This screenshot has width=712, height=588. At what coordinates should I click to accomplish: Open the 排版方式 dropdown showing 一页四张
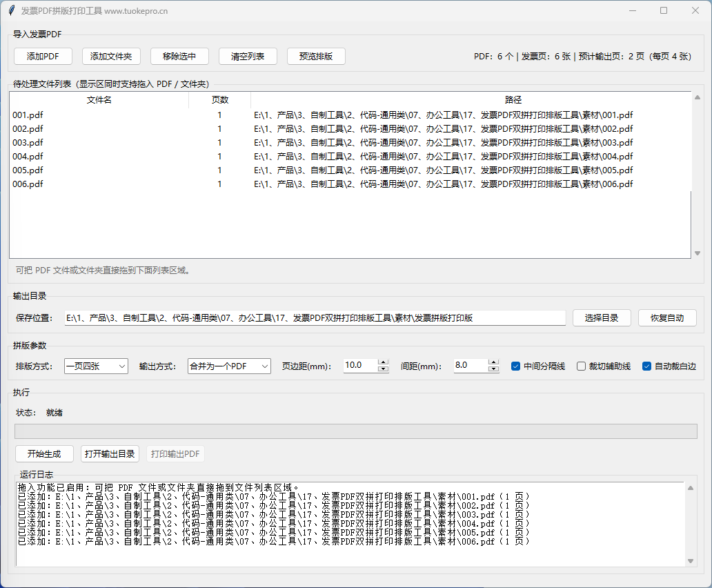96,366
